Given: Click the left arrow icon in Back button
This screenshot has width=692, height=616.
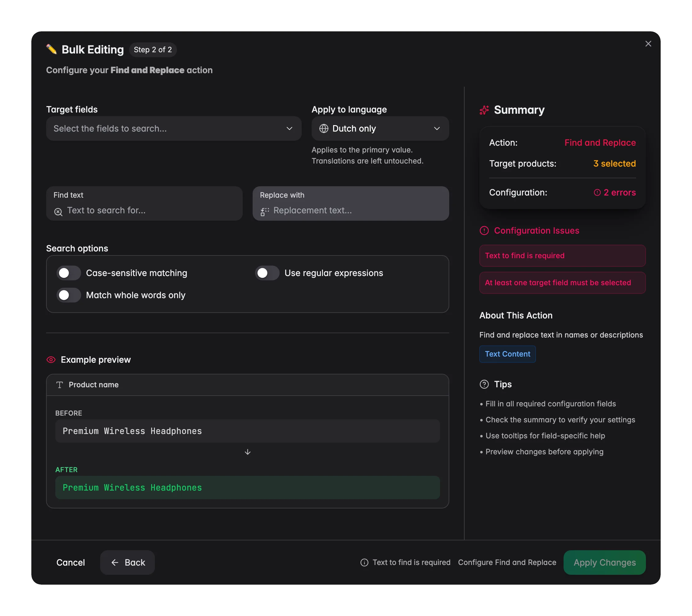Looking at the screenshot, I should click(x=115, y=563).
